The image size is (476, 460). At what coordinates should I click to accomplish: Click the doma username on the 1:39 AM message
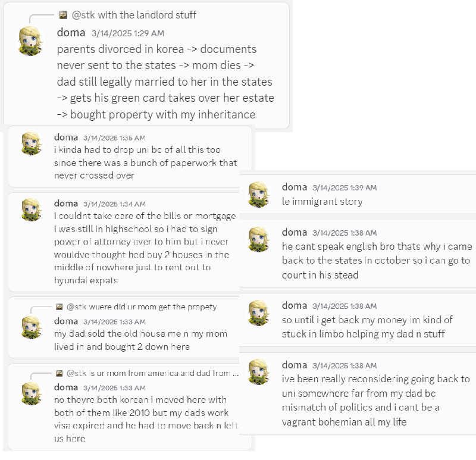click(x=295, y=187)
